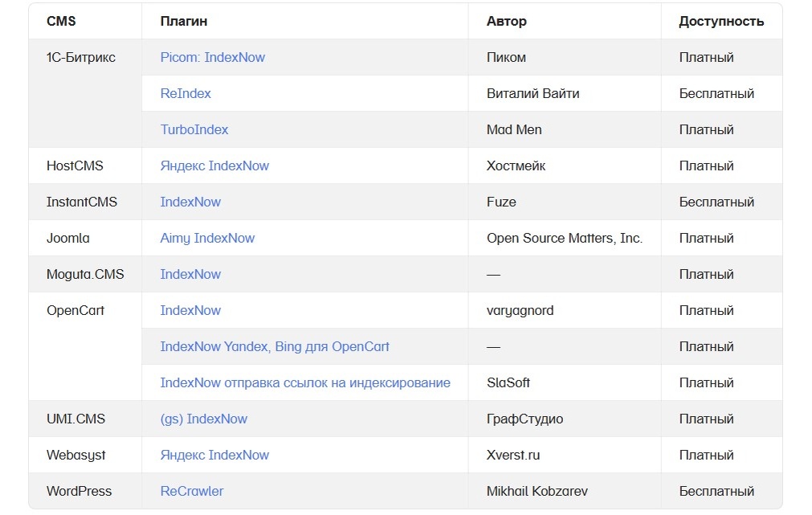Screen dimensions: 812x515
Task: Open the ReCrawler link for WordPress
Action: (x=192, y=492)
